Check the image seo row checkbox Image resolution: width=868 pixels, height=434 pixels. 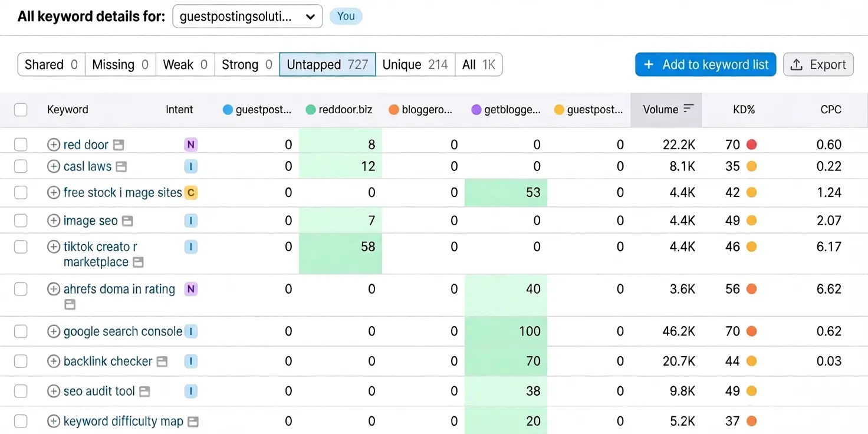coord(21,221)
